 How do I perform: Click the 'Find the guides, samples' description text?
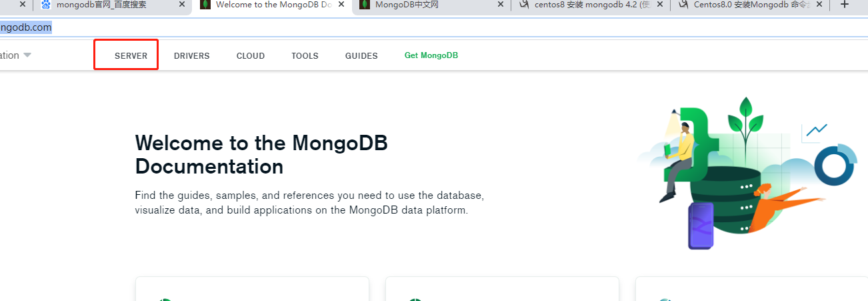click(309, 203)
